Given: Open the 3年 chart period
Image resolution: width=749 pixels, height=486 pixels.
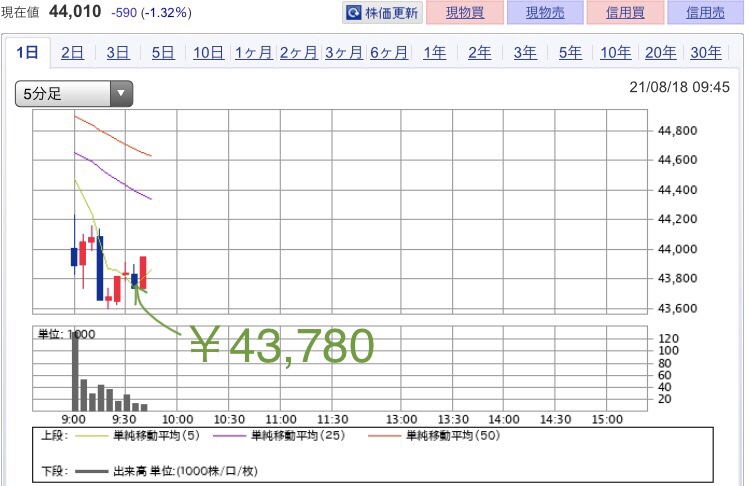Looking at the screenshot, I should tap(525, 53).
